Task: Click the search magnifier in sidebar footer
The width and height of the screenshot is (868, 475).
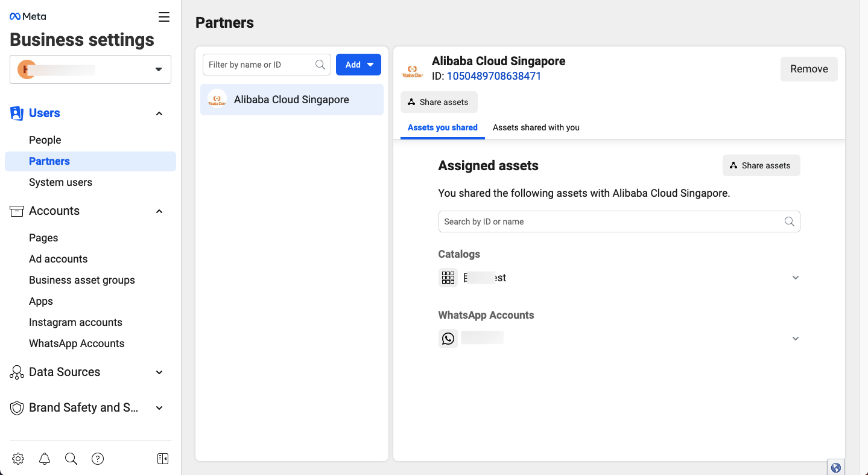Action: click(x=71, y=459)
